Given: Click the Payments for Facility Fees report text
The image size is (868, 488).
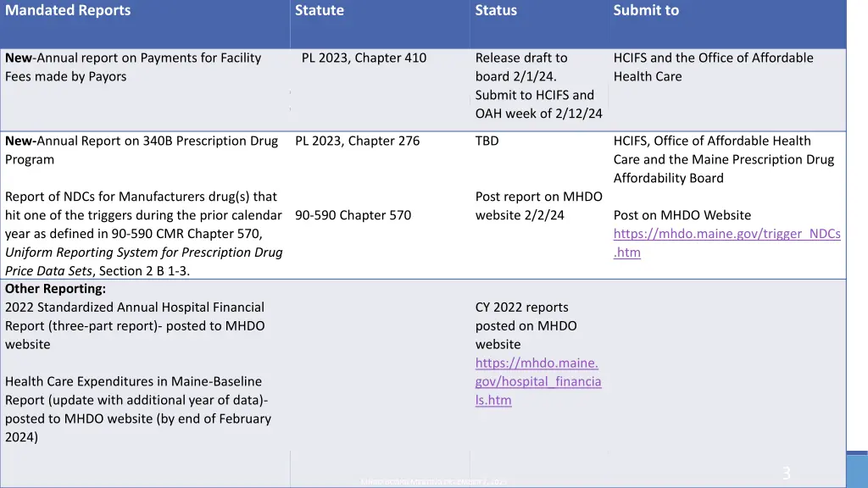Looking at the screenshot, I should tap(133, 67).
